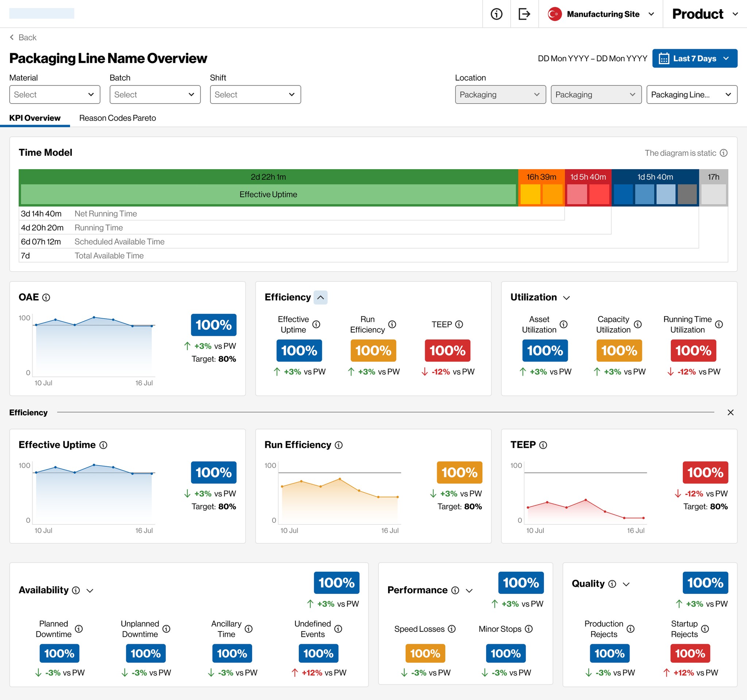747x700 pixels.
Task: Click the logout icon in the header
Action: 524,14
